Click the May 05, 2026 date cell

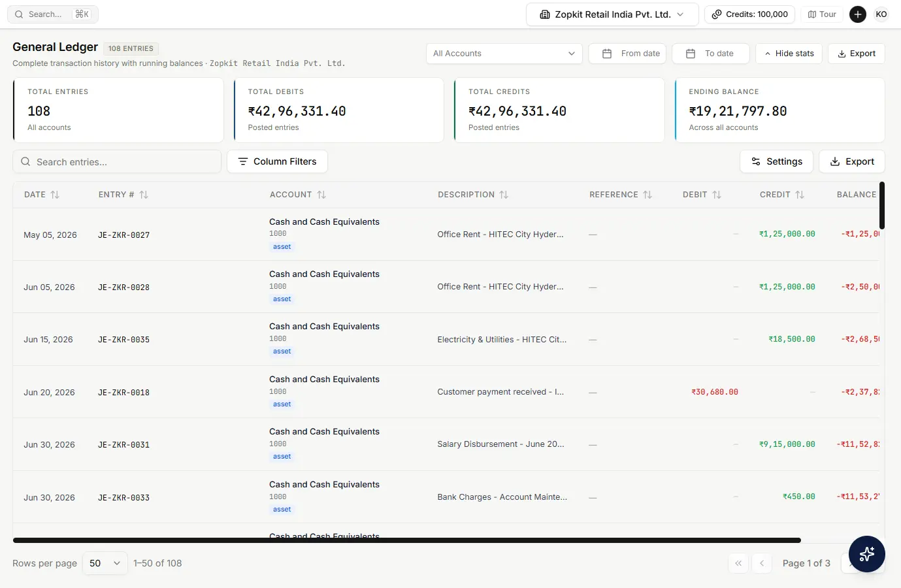click(x=50, y=235)
